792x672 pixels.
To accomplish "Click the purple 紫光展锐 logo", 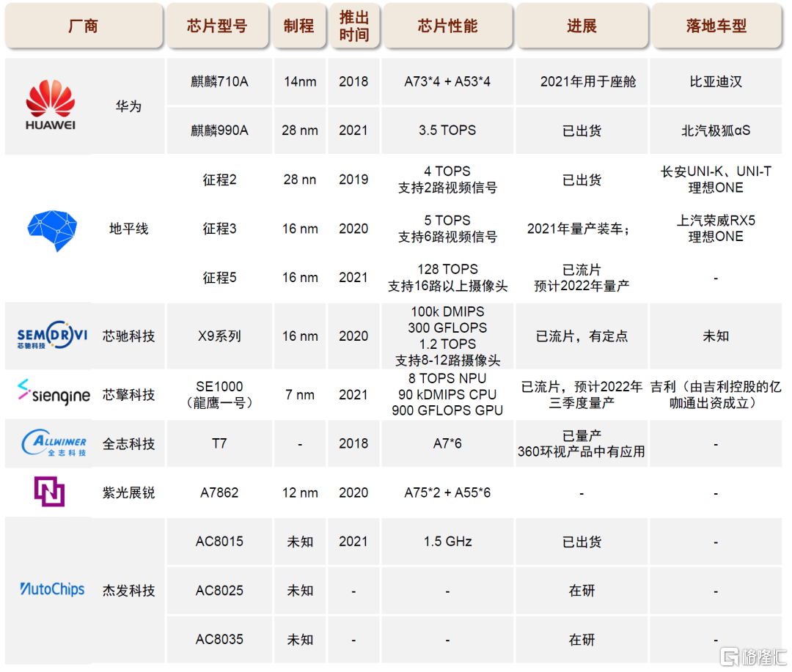I will [x=49, y=492].
